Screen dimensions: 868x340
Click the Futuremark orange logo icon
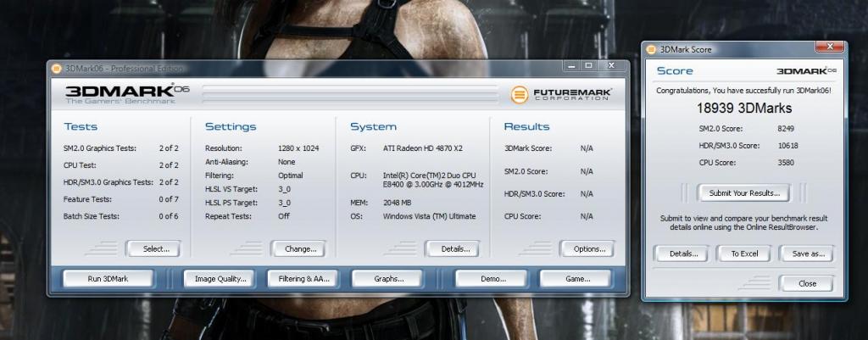click(520, 95)
